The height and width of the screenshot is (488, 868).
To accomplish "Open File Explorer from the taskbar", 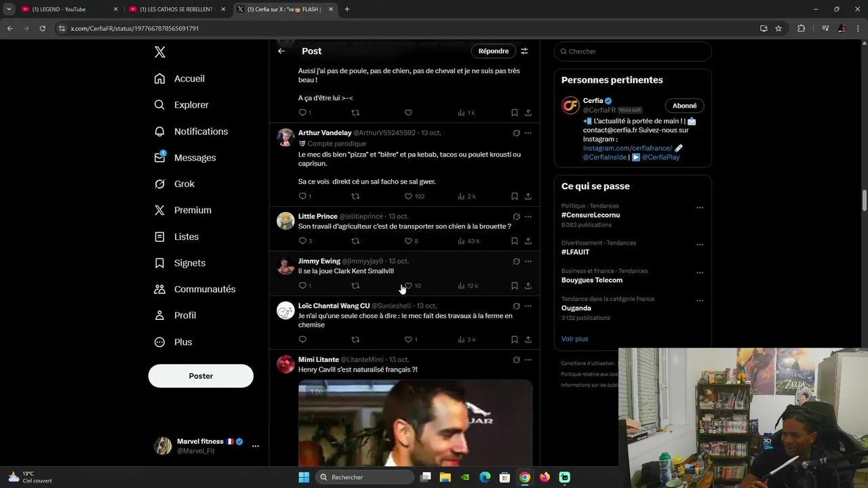I will tap(446, 477).
